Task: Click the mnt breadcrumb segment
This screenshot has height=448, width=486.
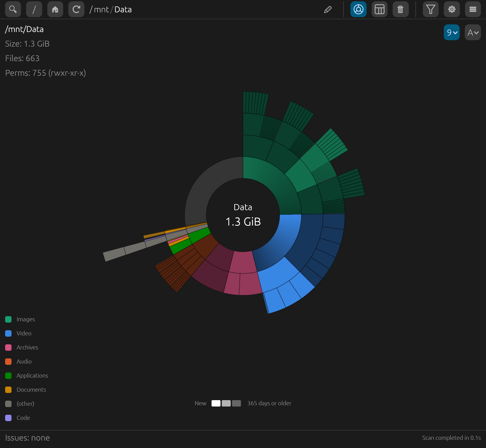Action: [101, 10]
